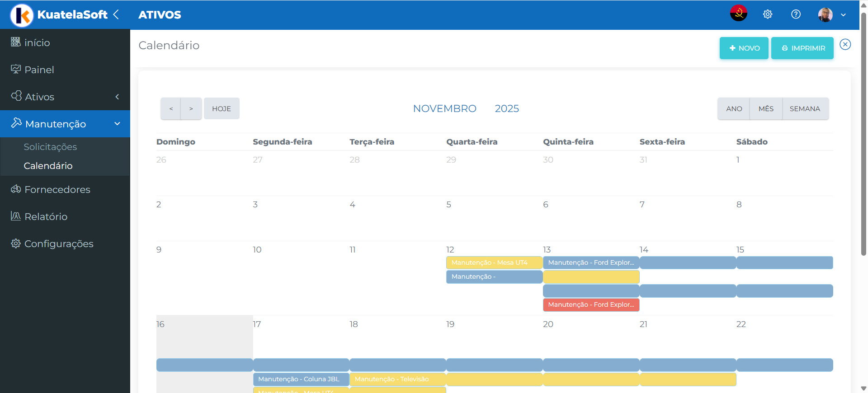Open Fornecedores in the sidebar
Image resolution: width=868 pixels, height=393 pixels.
pyautogui.click(x=57, y=189)
